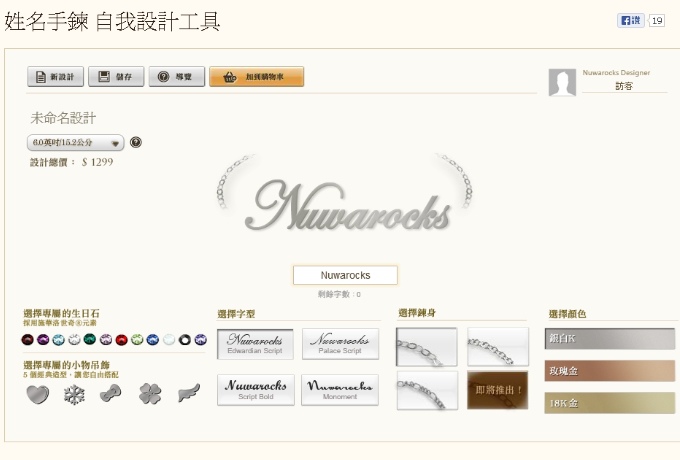Click the Facebook 讚 like button
This screenshot has width=680, height=460.
point(631,20)
